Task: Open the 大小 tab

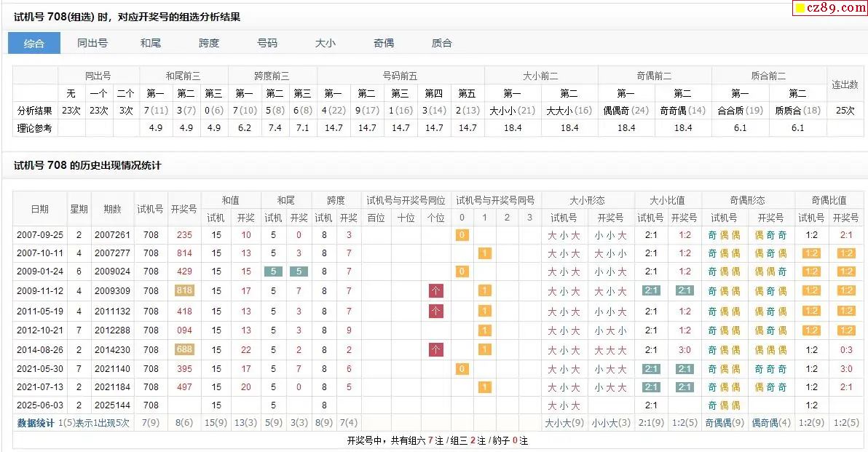Action: [x=325, y=43]
